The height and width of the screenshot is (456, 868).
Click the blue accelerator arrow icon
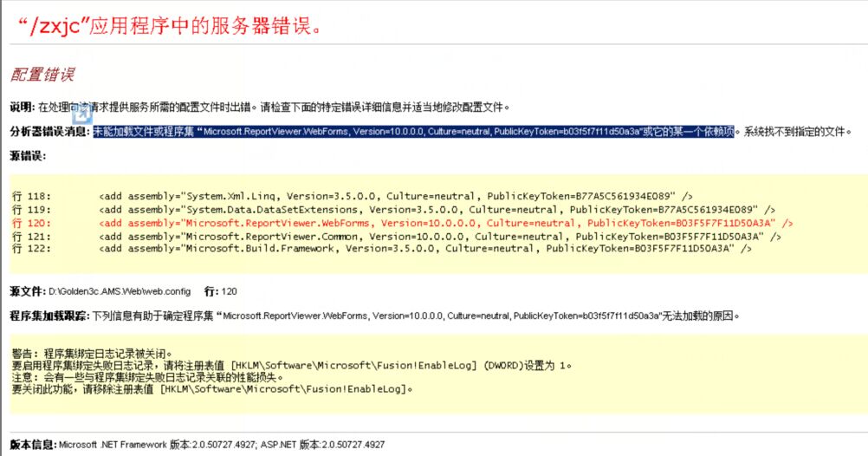tap(81, 114)
